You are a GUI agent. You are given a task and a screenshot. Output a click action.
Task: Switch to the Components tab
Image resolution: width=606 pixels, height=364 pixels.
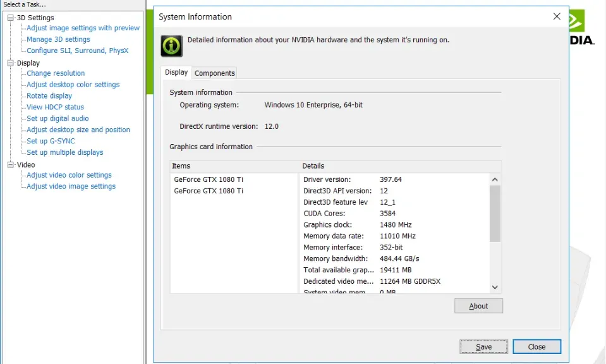(x=214, y=73)
